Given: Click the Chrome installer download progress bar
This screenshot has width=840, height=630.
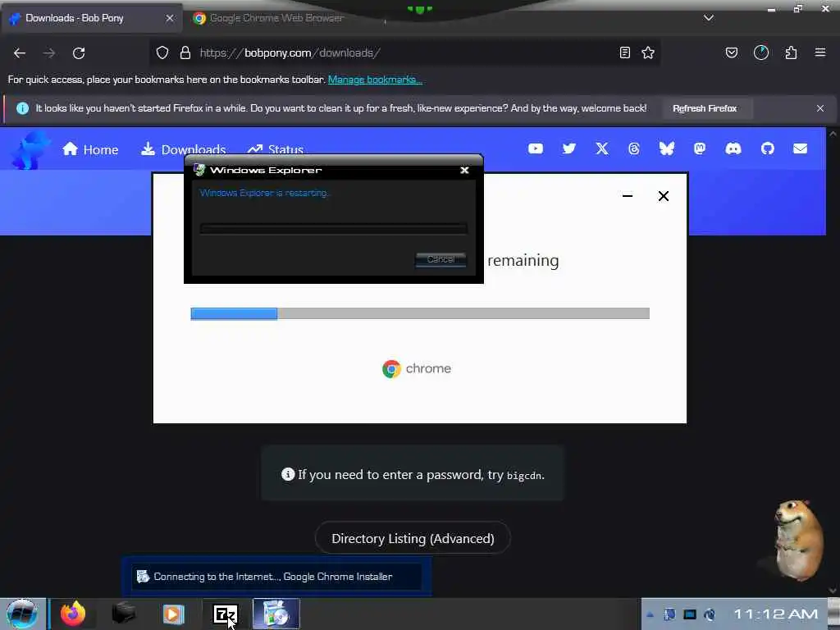Looking at the screenshot, I should click(x=420, y=313).
